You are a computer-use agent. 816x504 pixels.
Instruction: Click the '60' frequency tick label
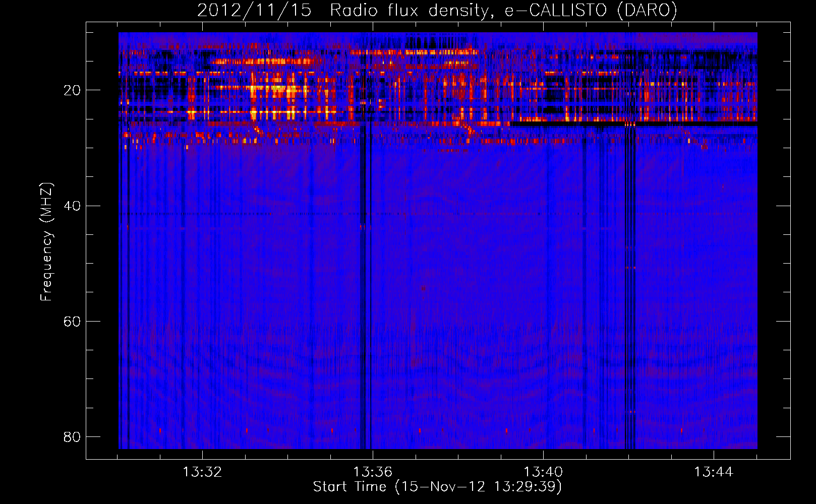(x=72, y=322)
